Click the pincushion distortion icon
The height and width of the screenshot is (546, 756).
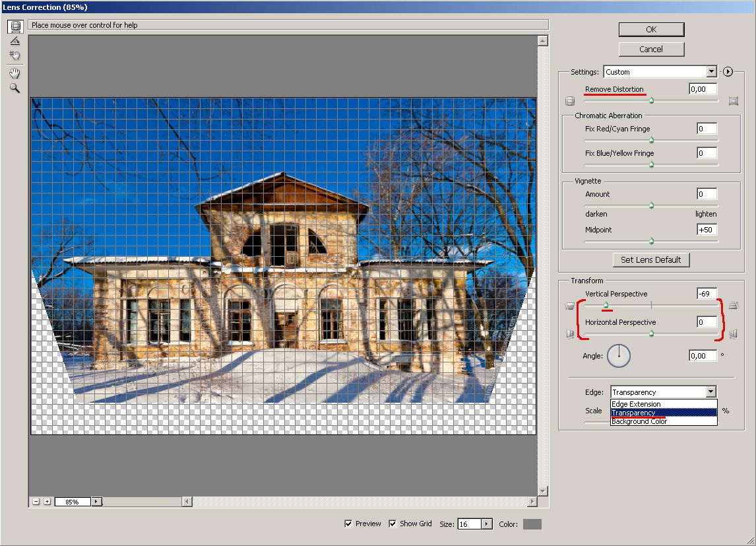click(x=734, y=101)
